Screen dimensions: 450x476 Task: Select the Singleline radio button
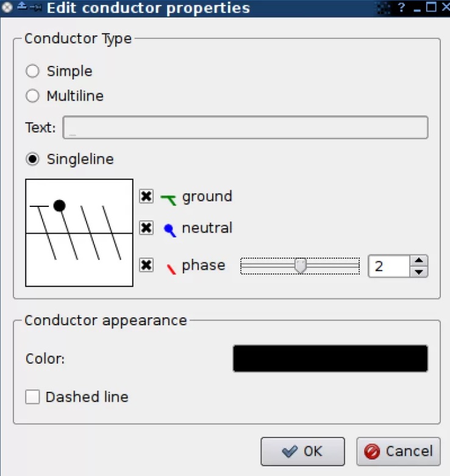pos(33,159)
